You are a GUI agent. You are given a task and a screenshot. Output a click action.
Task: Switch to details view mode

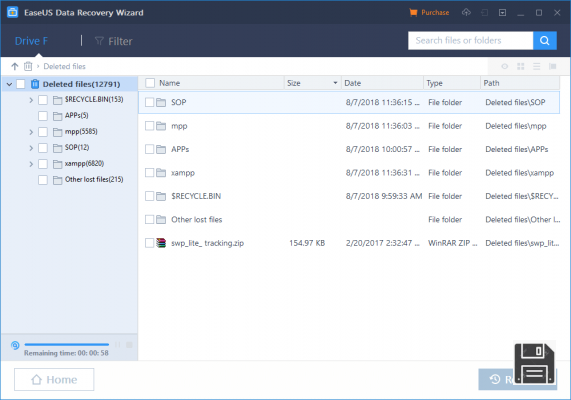tap(552, 66)
